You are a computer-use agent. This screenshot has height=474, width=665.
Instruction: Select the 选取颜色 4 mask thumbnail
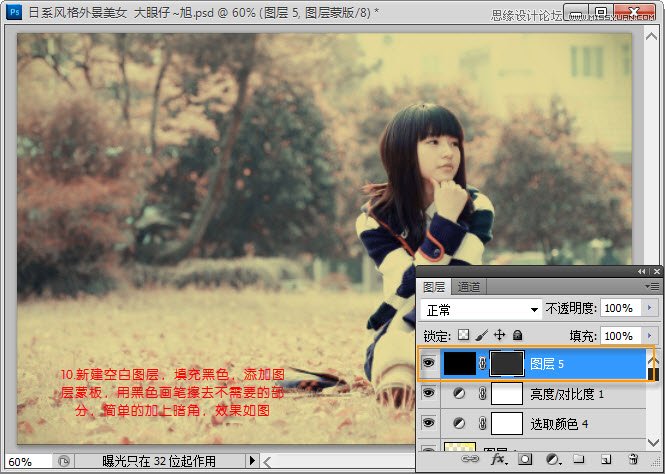pos(507,424)
